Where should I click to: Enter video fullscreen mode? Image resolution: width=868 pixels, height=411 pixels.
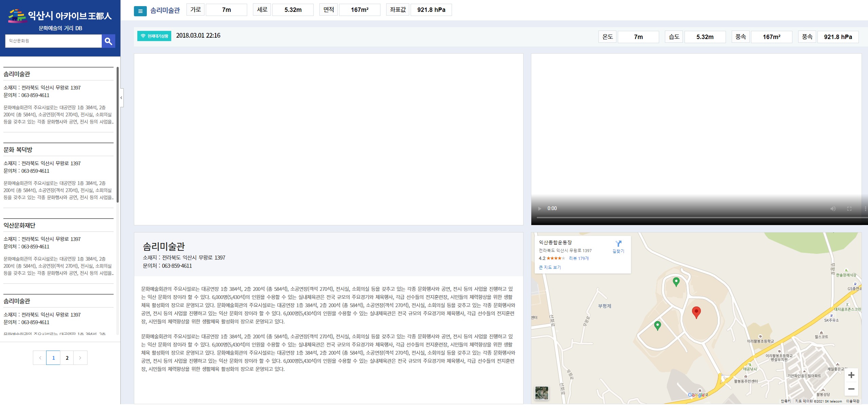click(849, 209)
